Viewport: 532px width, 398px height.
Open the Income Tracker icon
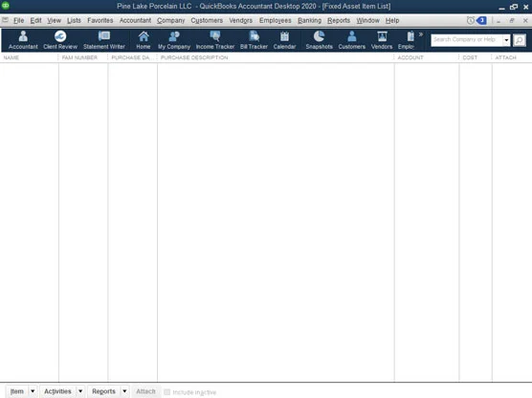coord(215,40)
